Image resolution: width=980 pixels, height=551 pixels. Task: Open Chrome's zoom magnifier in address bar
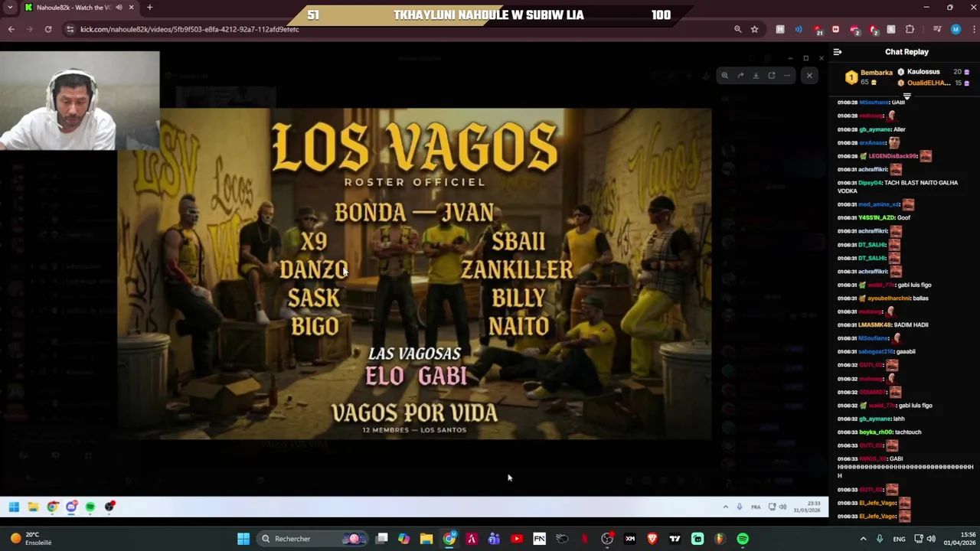pos(737,29)
